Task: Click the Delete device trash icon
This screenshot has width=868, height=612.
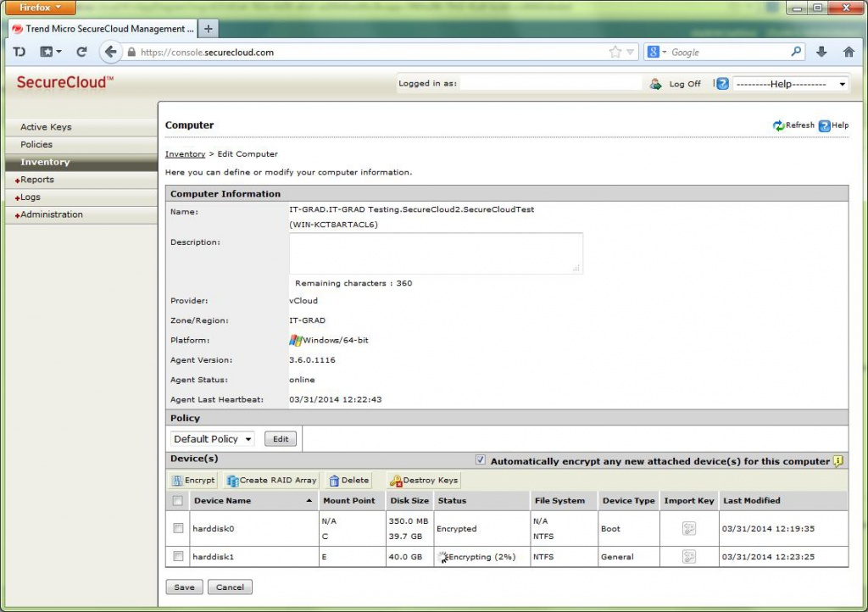Action: click(x=335, y=481)
